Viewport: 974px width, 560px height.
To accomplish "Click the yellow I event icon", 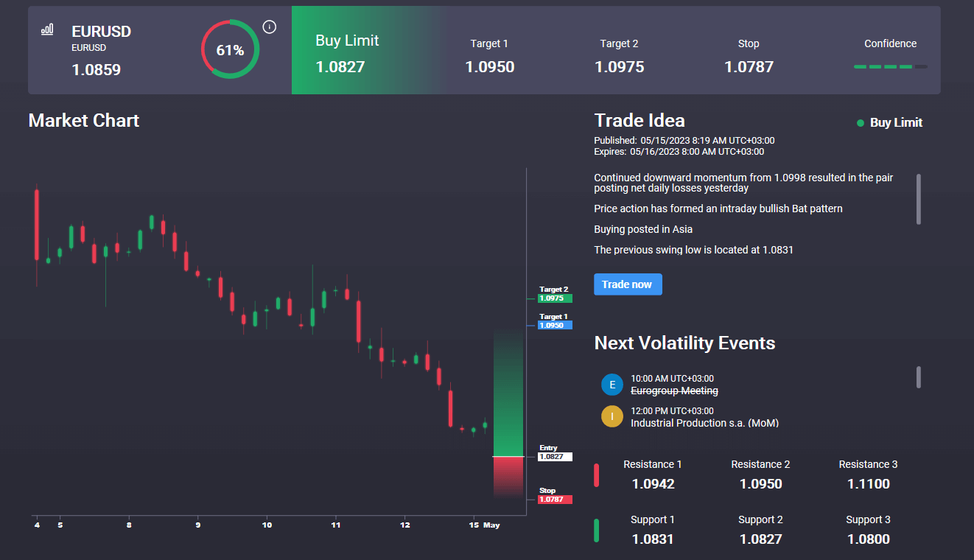I will coord(612,416).
